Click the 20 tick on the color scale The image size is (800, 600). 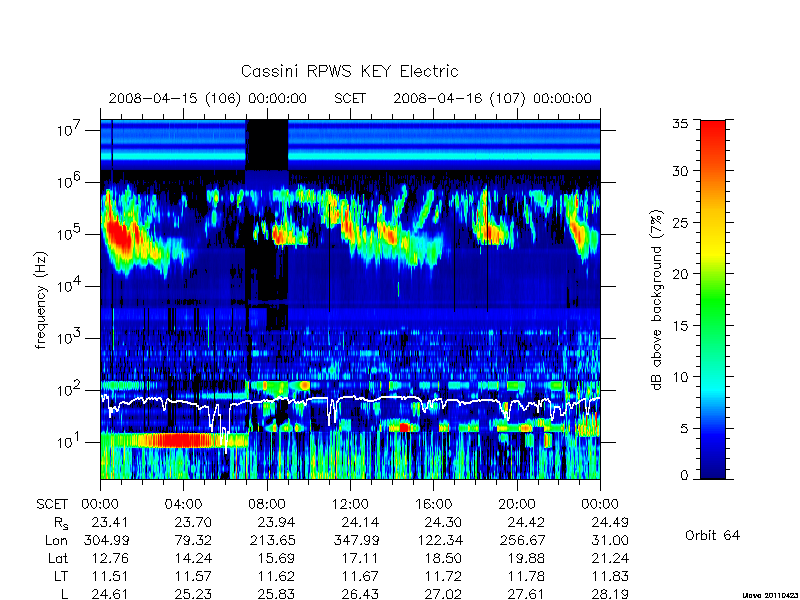pos(680,273)
